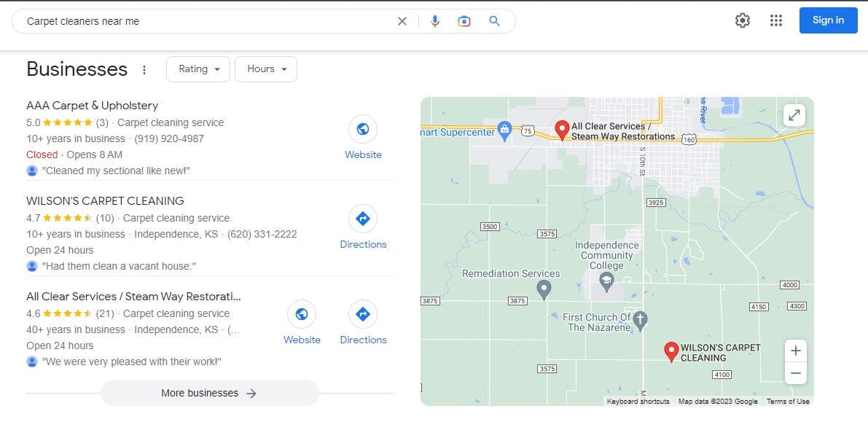The image size is (868, 422).
Task: Clear the search box with the X icon
Action: click(x=402, y=21)
